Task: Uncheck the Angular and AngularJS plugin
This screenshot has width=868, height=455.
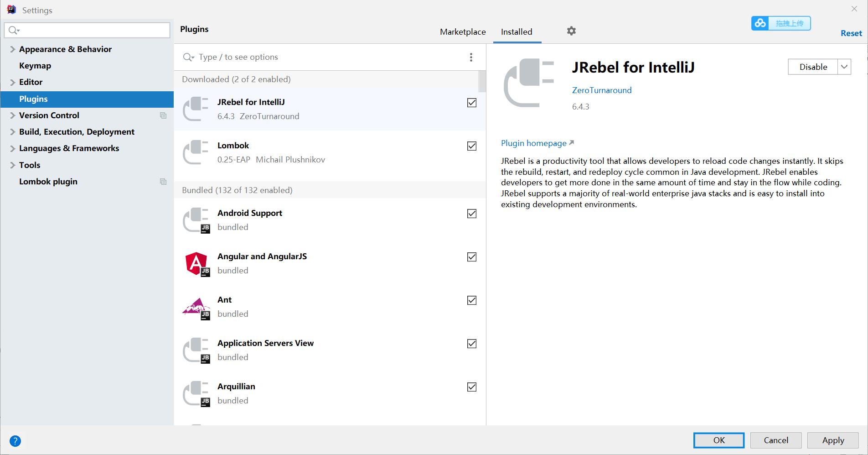Action: pyautogui.click(x=472, y=257)
